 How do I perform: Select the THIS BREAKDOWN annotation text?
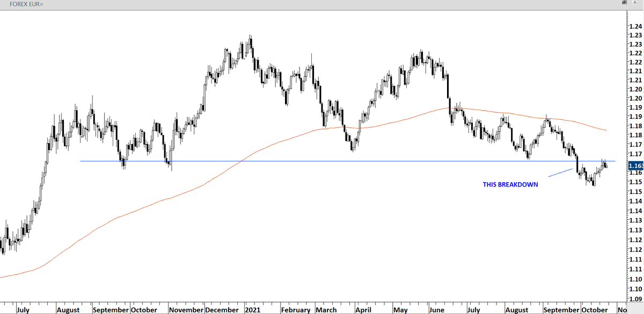(510, 184)
